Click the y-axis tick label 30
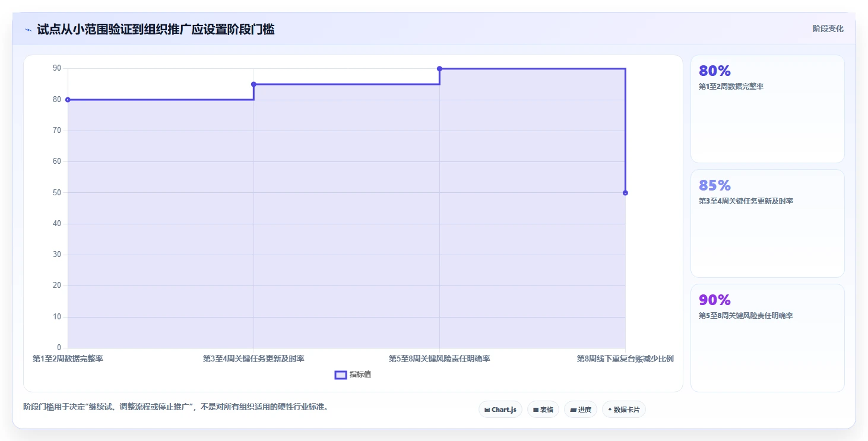 57,255
